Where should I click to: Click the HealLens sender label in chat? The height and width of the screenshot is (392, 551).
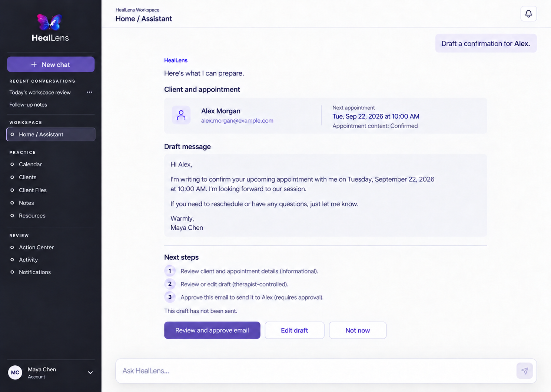pyautogui.click(x=176, y=60)
